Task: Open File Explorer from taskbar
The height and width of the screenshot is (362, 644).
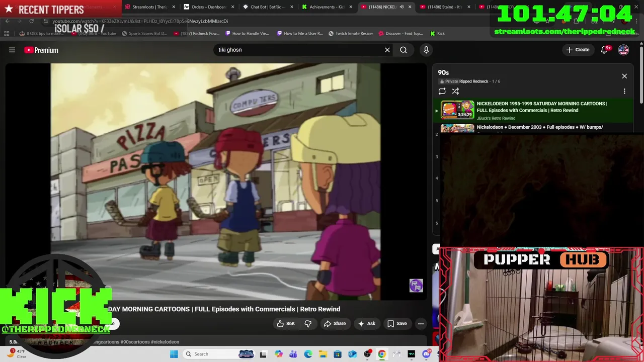Action: click(323, 354)
